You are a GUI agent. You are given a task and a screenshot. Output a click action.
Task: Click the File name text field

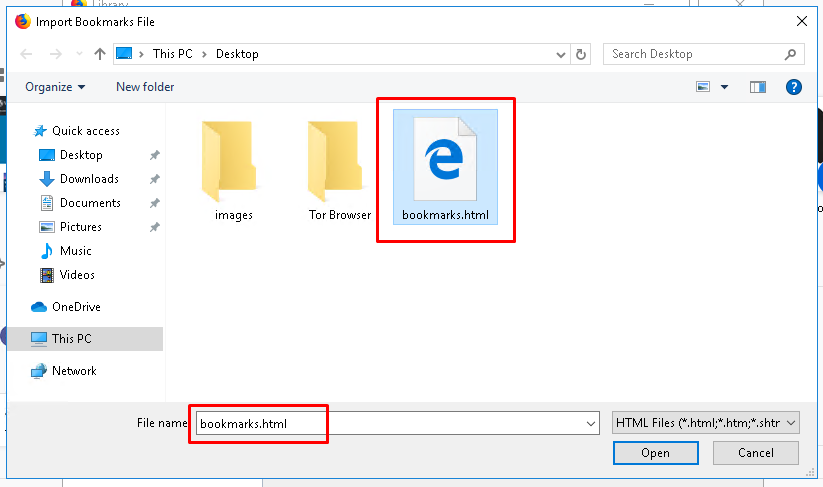(397, 423)
